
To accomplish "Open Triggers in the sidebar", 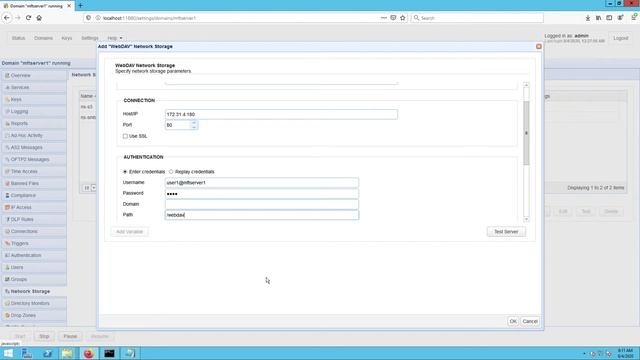I will pyautogui.click(x=34, y=243).
